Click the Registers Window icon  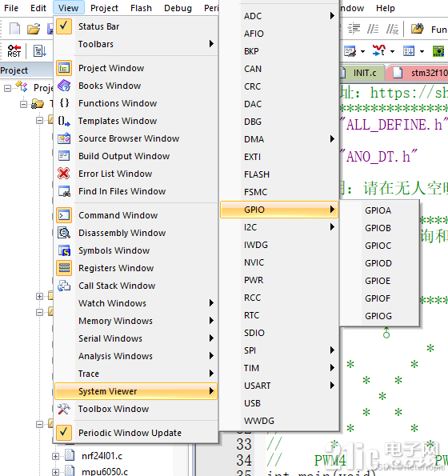pos(64,268)
